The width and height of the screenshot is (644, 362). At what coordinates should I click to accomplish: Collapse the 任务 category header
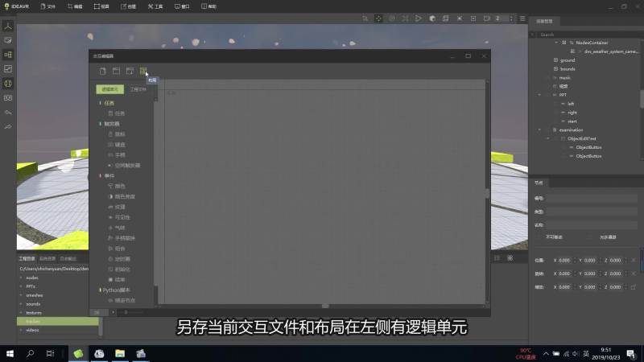107,103
